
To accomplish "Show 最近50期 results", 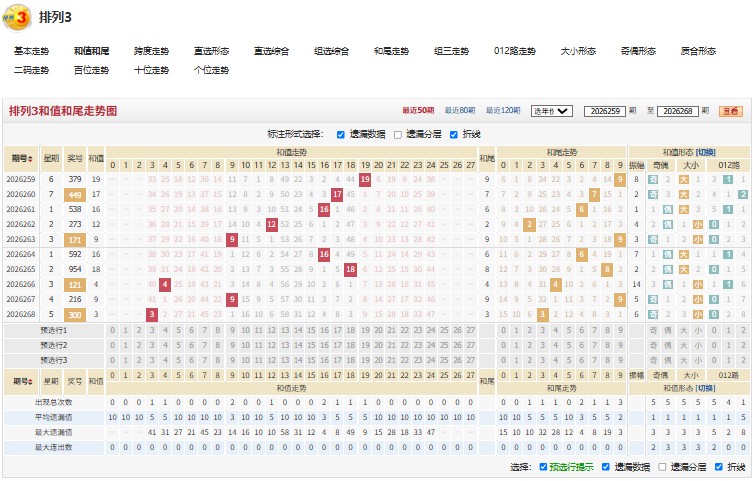I will pyautogui.click(x=418, y=110).
